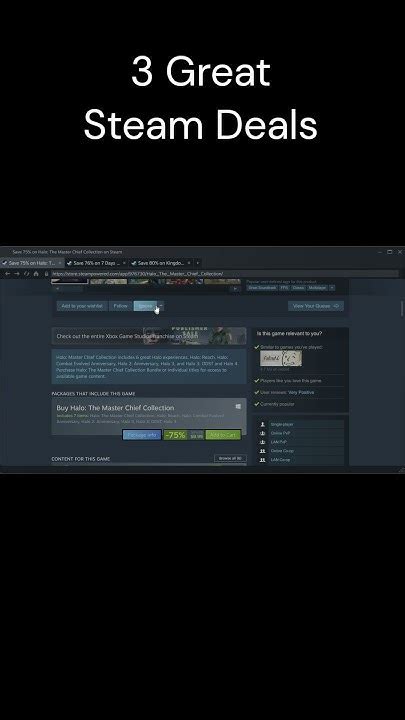Click the 'Package info' button
Viewport: 405px width, 720px height.
pyautogui.click(x=142, y=435)
